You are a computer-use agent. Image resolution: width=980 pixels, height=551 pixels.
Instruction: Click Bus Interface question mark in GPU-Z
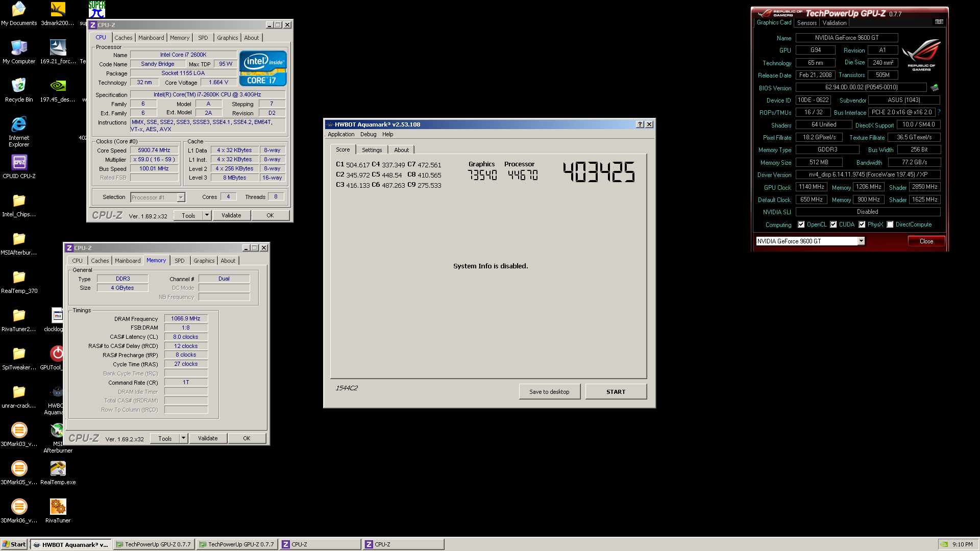point(939,112)
